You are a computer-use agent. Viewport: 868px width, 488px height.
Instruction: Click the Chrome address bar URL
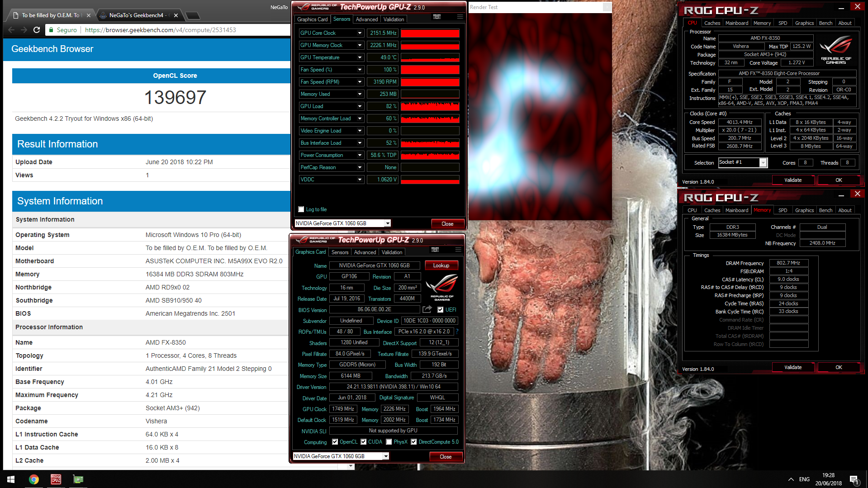pos(161,30)
